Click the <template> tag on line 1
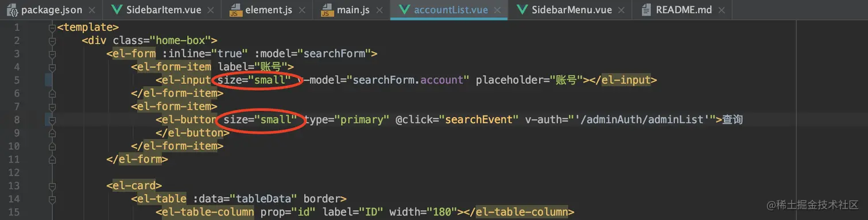The height and width of the screenshot is (220, 868). (x=88, y=27)
